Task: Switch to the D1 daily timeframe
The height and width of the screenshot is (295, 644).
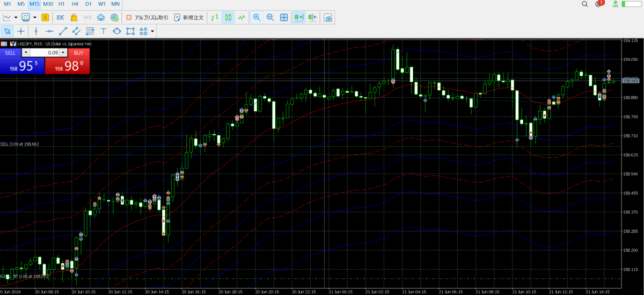Action: pos(88,4)
